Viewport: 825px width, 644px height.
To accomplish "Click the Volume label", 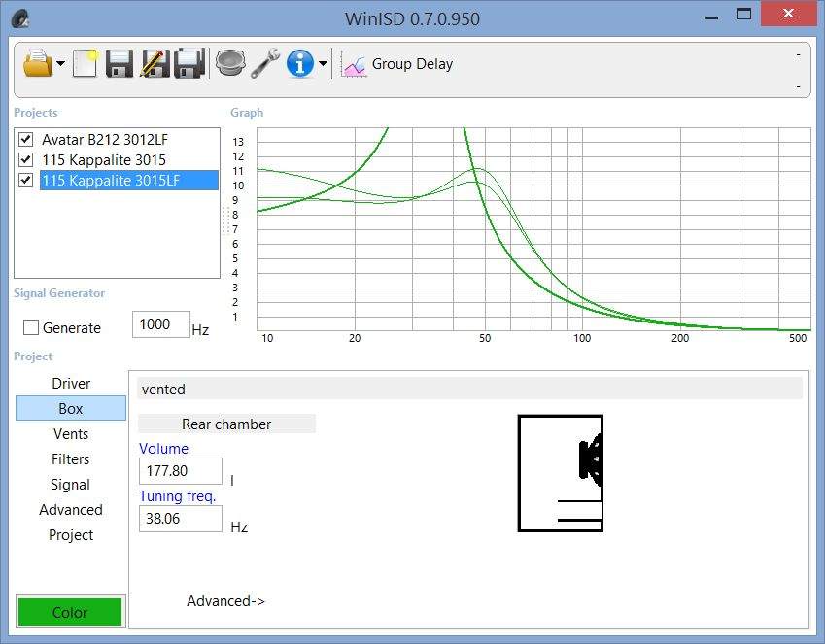I will pos(163,449).
